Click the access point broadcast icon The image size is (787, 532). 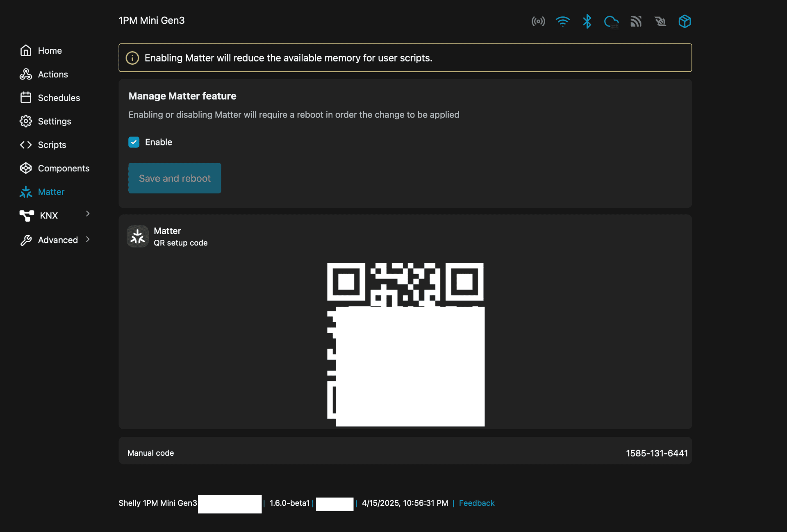coord(538,21)
